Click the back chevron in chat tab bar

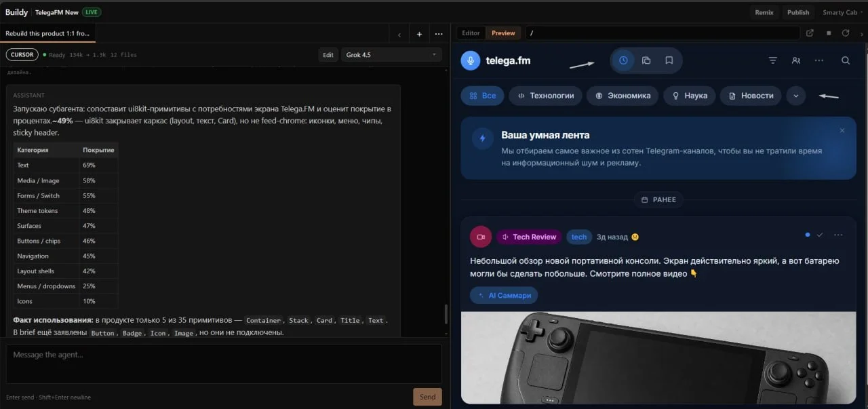(399, 34)
